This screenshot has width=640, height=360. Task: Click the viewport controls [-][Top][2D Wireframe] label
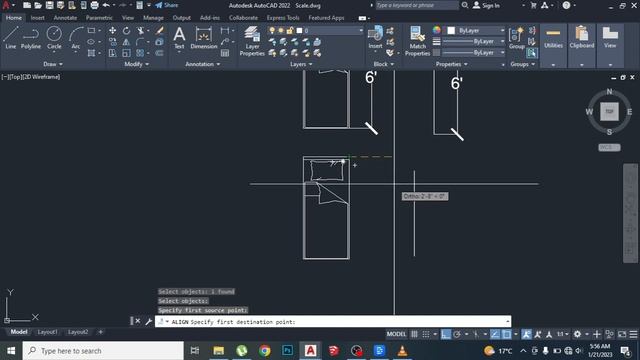tap(31, 77)
